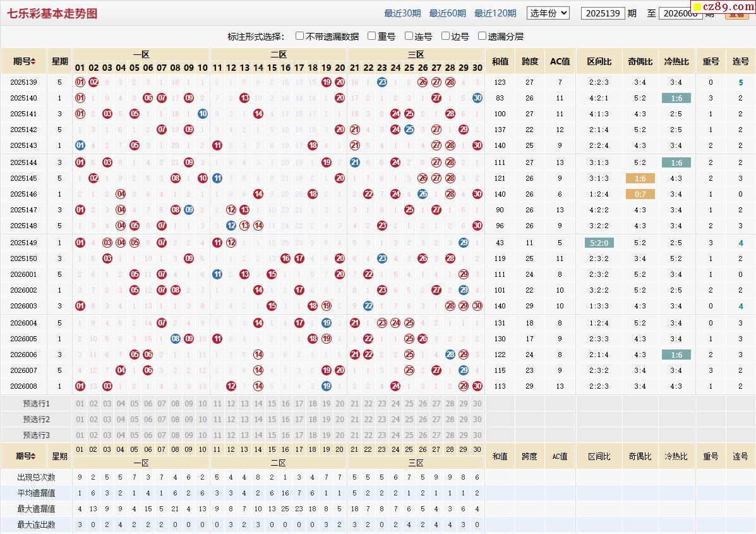The width and height of the screenshot is (756, 534).
Task: Click the start period field 2025139
Action: [603, 13]
